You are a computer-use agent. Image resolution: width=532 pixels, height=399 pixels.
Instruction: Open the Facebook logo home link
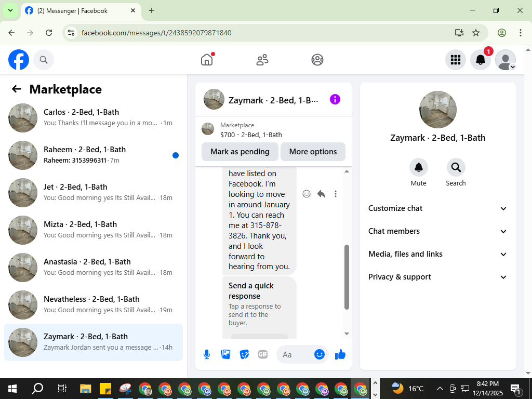(19, 60)
